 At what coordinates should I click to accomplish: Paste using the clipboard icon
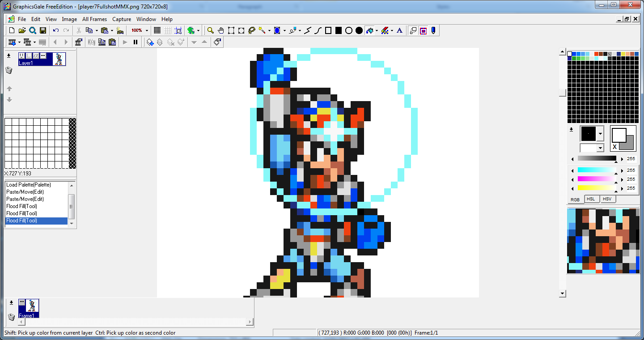[104, 30]
